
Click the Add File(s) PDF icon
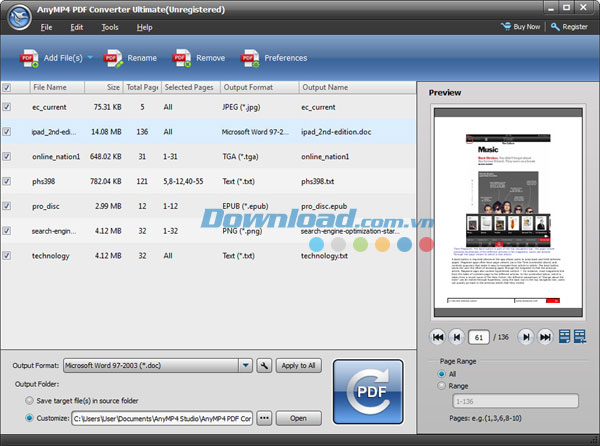tap(26, 58)
